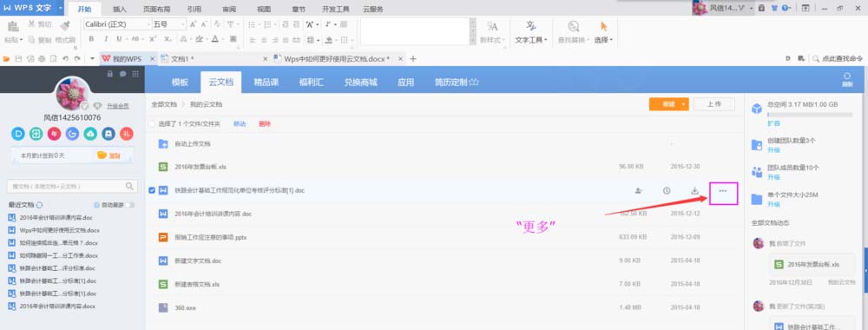Click the 扩容 link under total space
868x330 pixels.
[773, 123]
